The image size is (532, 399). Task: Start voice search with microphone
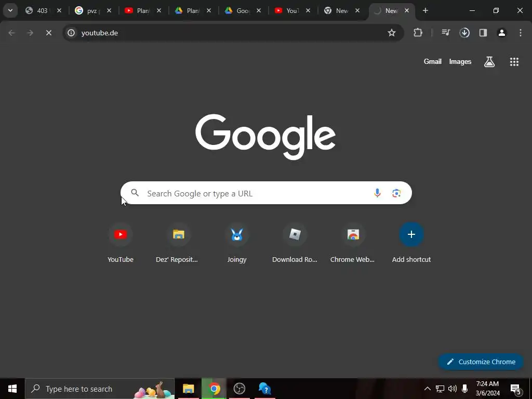click(x=377, y=193)
